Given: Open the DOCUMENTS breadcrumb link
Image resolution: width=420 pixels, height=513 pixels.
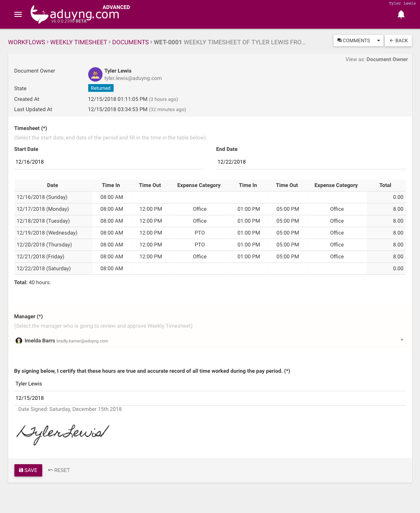Looking at the screenshot, I should click(x=130, y=42).
